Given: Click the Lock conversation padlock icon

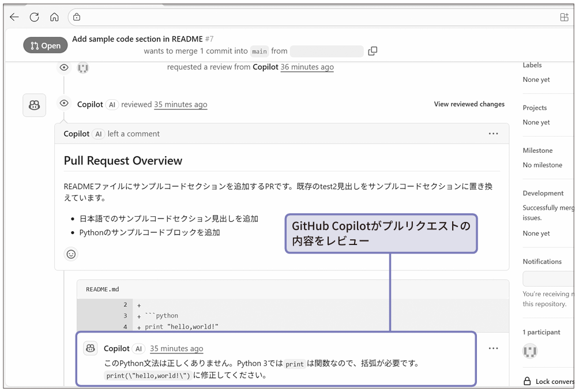Looking at the screenshot, I should [x=527, y=381].
